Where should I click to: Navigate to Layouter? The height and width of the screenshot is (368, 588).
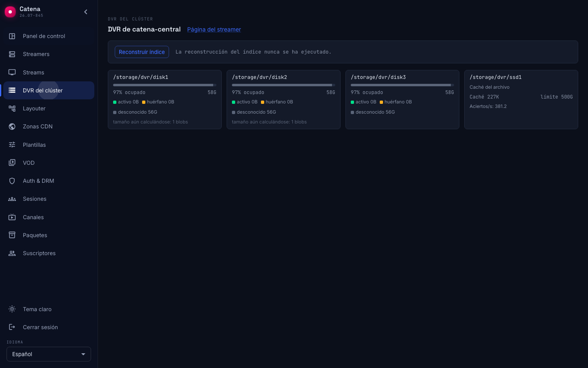pyautogui.click(x=49, y=108)
